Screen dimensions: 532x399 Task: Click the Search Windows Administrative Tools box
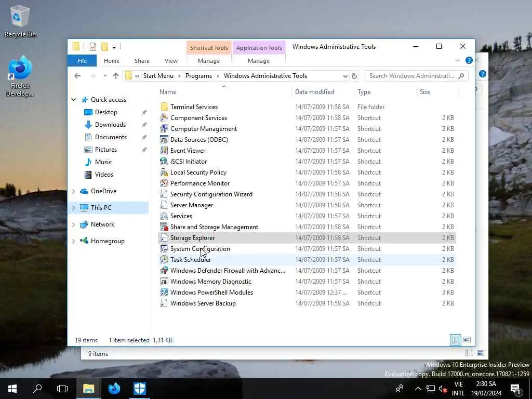[x=416, y=76]
